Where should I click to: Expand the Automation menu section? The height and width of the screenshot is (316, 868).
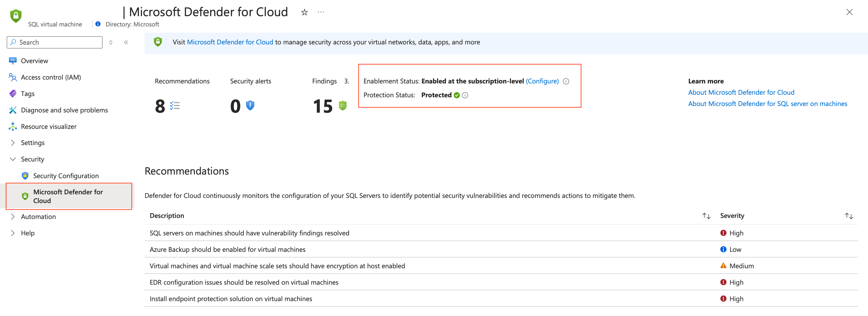point(13,216)
